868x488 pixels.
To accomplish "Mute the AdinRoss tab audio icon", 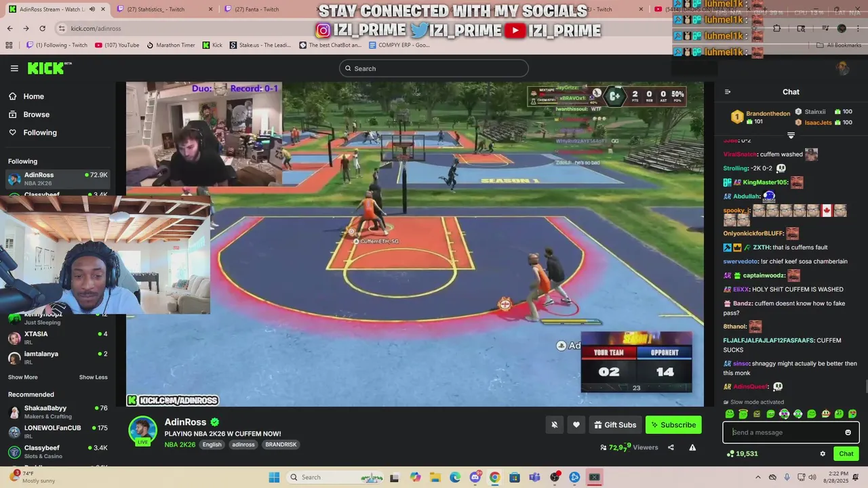I will pyautogui.click(x=92, y=9).
